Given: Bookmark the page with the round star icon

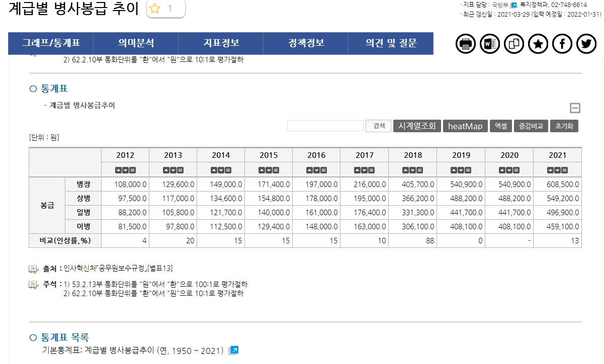Looking at the screenshot, I should [538, 44].
